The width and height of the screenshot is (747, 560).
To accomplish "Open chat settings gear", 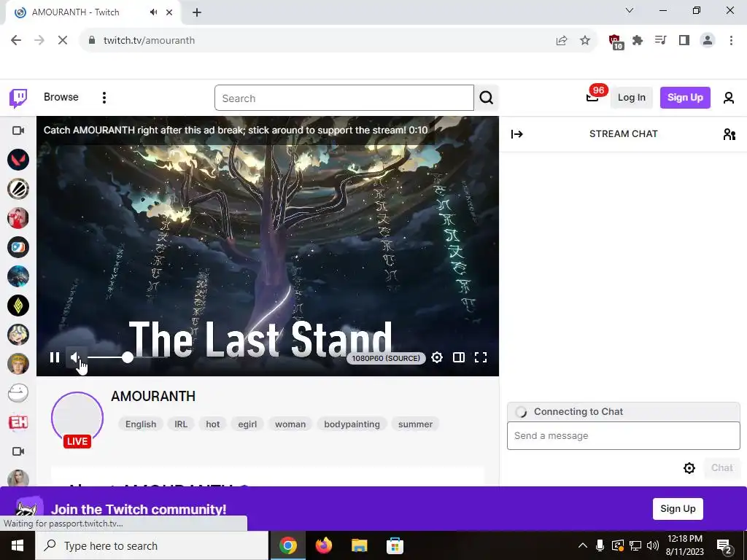I will [x=689, y=468].
